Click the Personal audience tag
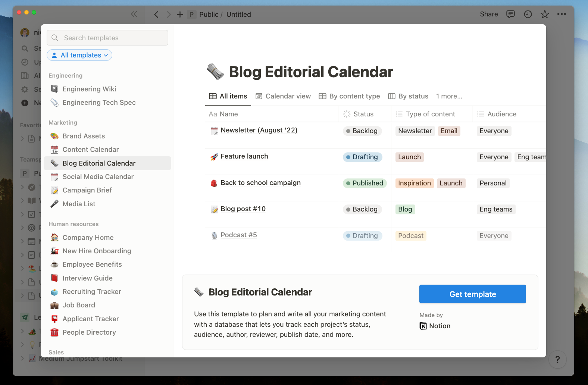This screenshot has width=588, height=385. [x=493, y=183]
